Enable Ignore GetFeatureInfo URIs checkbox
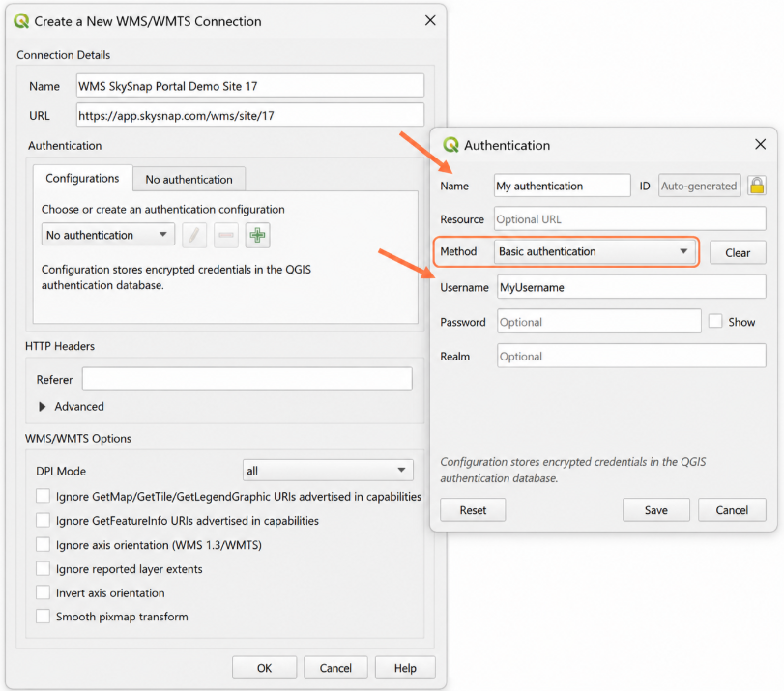Image resolution: width=784 pixels, height=691 pixels. tap(43, 520)
